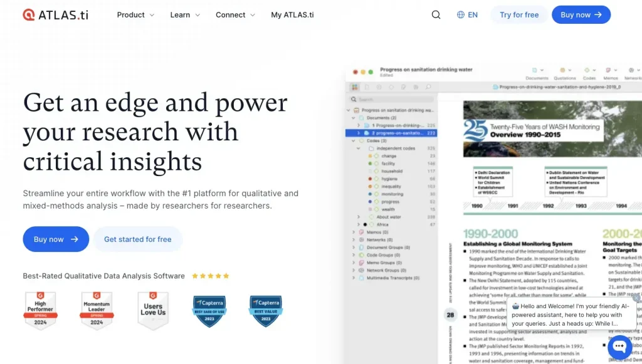Click the Documents toolbar icon in the app
This screenshot has width=642, height=364.
click(535, 70)
